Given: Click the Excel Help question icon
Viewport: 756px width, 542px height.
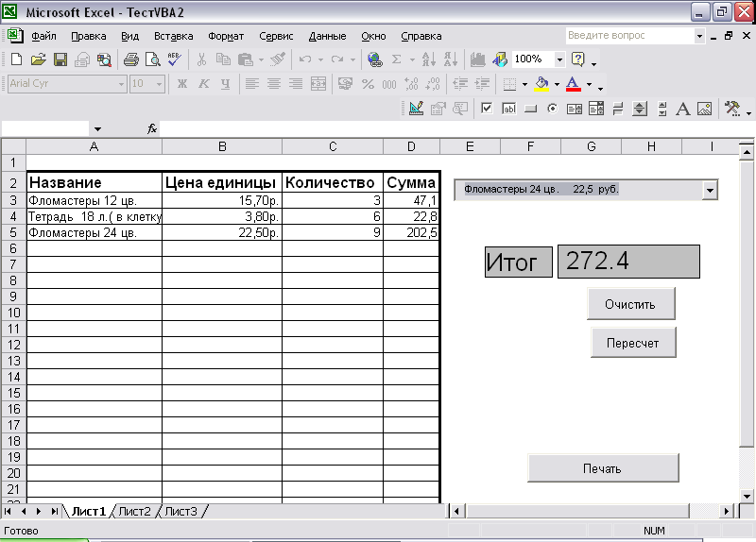Looking at the screenshot, I should click(577, 59).
